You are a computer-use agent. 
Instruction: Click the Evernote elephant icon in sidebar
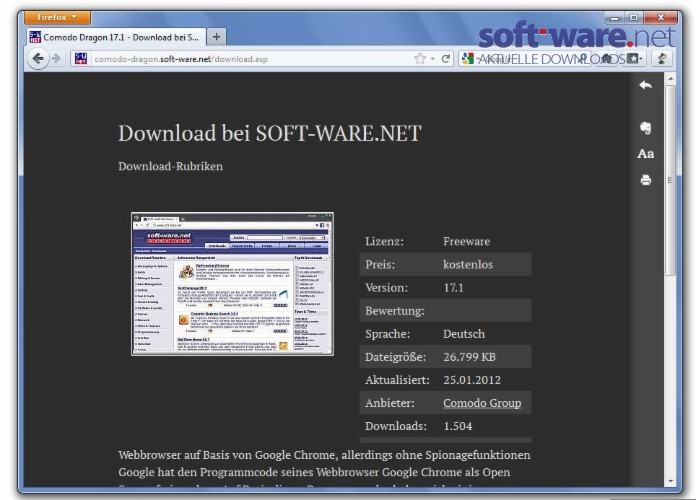(645, 128)
